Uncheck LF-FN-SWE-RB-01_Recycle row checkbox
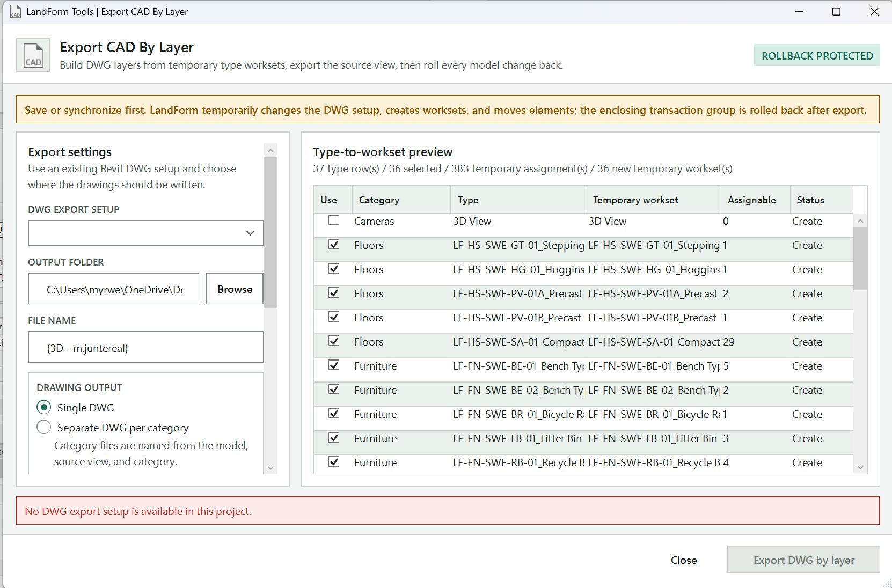The width and height of the screenshot is (892, 588). 334,462
